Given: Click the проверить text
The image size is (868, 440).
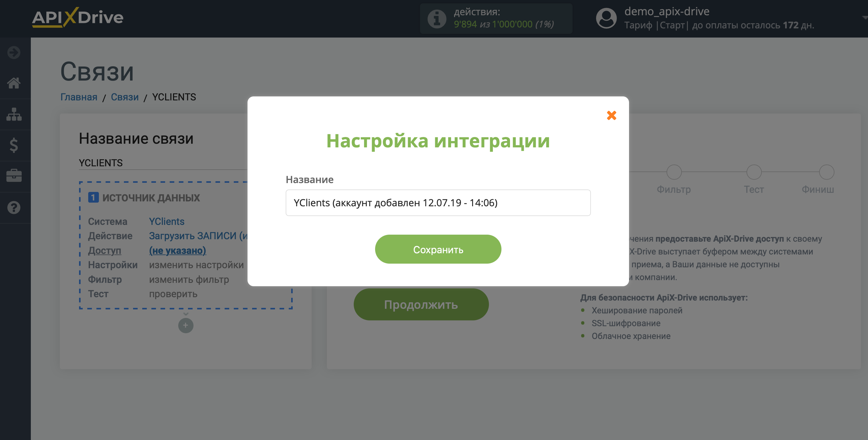Looking at the screenshot, I should (x=173, y=294).
